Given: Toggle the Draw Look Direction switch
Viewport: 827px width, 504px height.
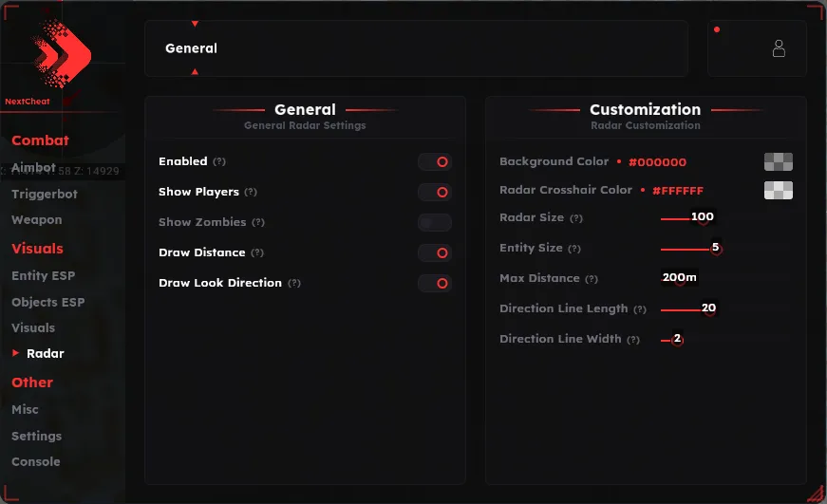Looking at the screenshot, I should (x=435, y=284).
